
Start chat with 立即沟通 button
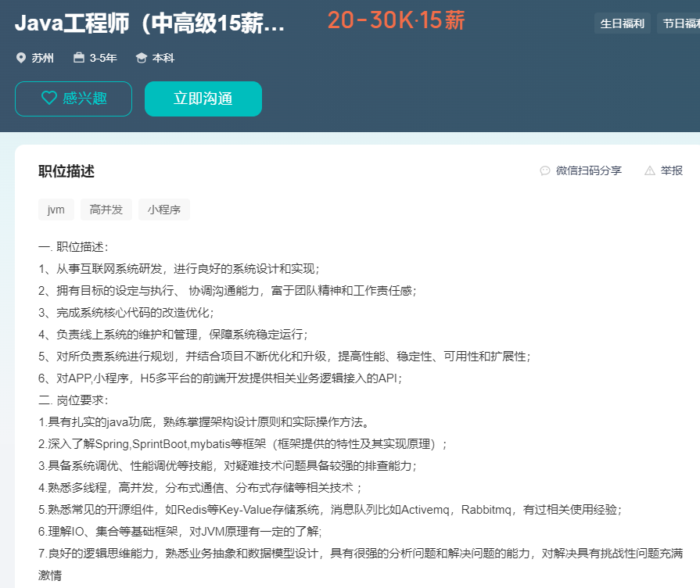coord(203,99)
